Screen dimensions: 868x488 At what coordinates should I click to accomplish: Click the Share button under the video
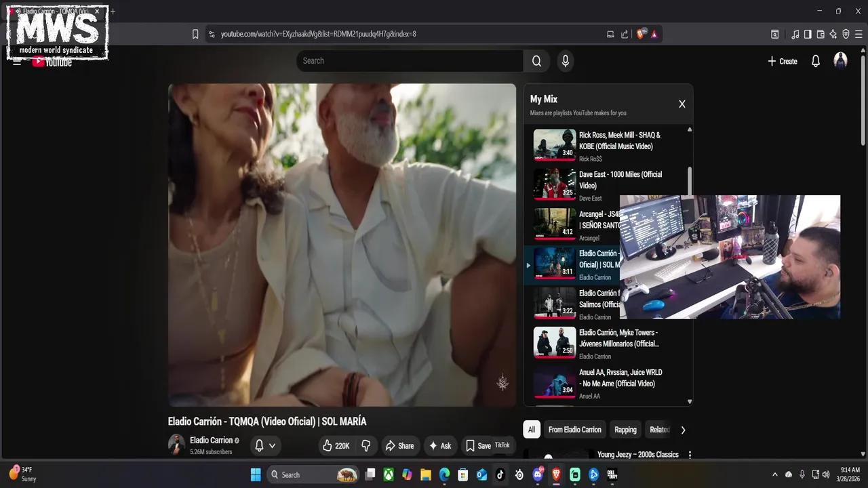click(399, 445)
